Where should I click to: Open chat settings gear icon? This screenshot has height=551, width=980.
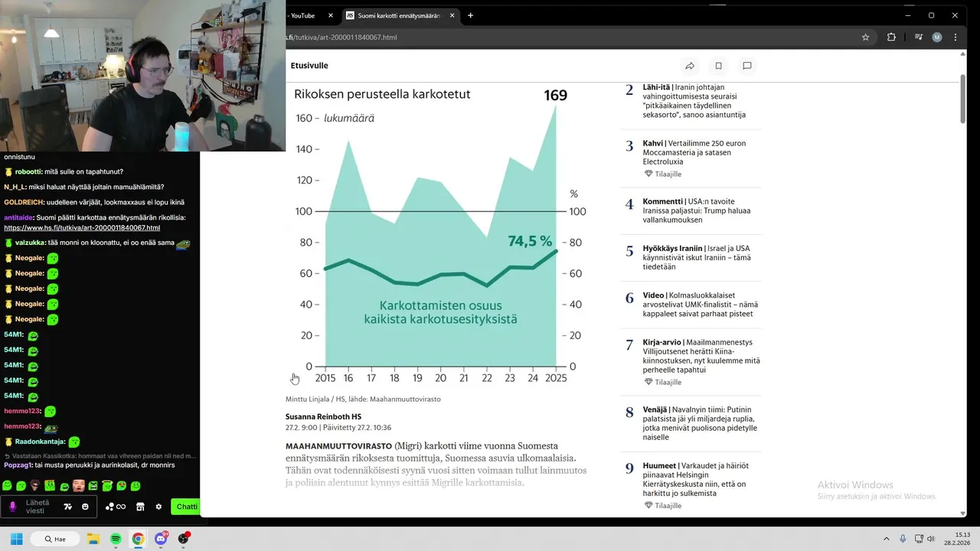pyautogui.click(x=158, y=507)
